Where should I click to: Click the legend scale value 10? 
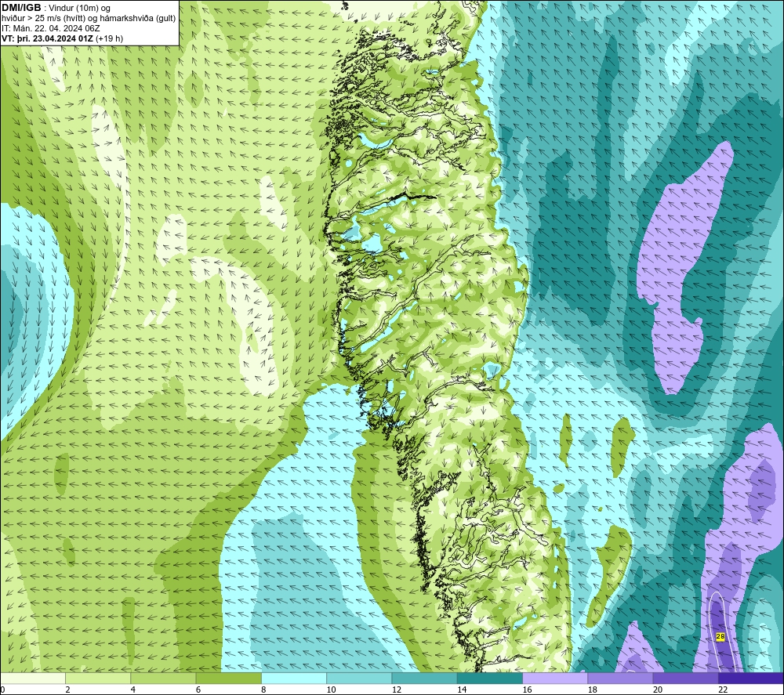pyautogui.click(x=331, y=690)
